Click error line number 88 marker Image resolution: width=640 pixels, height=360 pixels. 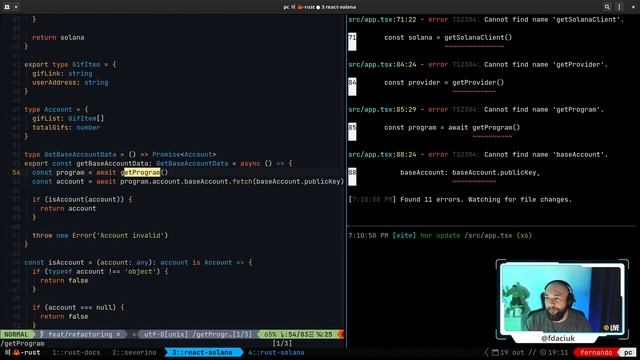pos(352,176)
